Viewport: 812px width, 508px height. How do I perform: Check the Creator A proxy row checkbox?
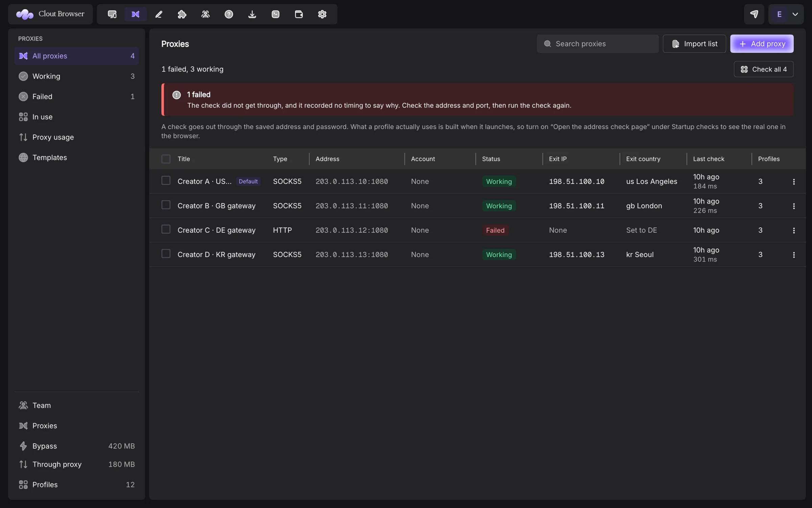(166, 181)
